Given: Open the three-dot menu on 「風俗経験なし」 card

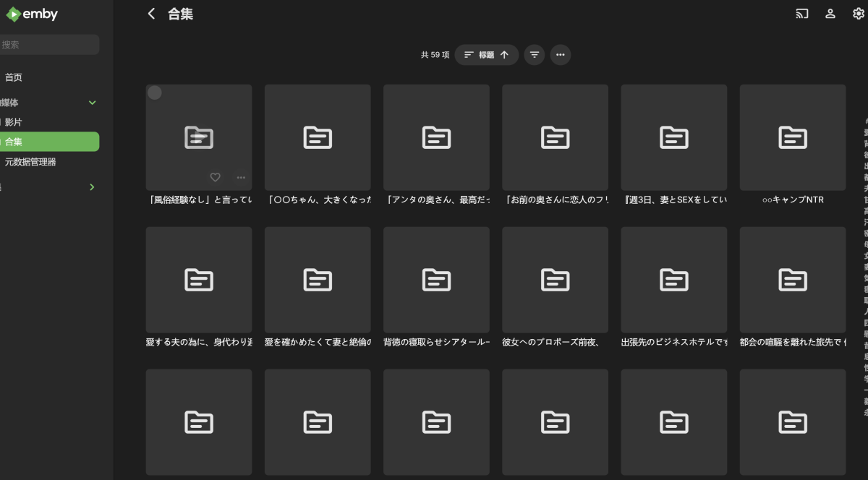Looking at the screenshot, I should point(241,177).
